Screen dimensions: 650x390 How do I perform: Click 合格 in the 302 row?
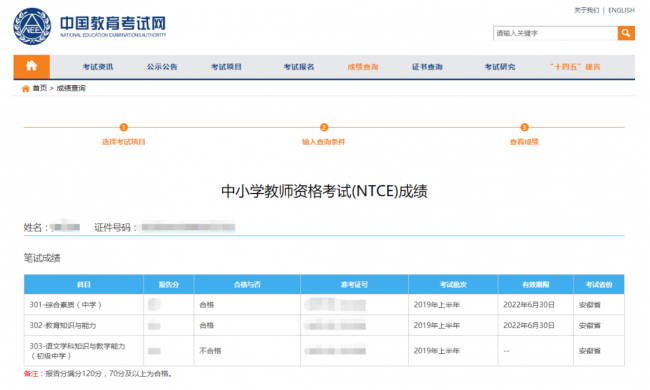tap(206, 326)
